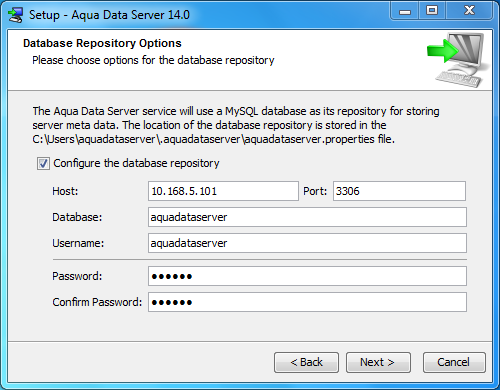Go back with the < Back button
This screenshot has width=500, height=390.
coord(306,362)
